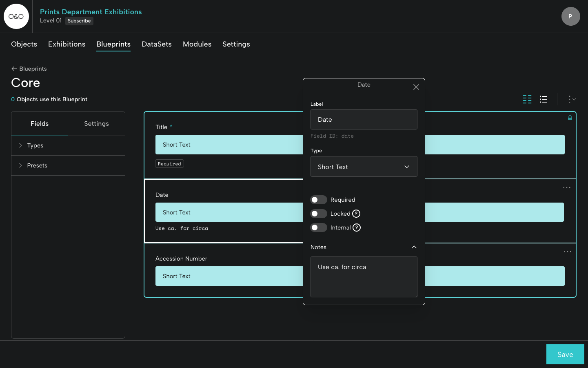Click the lock icon on the Title field
This screenshot has height=368, width=588.
pos(570,118)
